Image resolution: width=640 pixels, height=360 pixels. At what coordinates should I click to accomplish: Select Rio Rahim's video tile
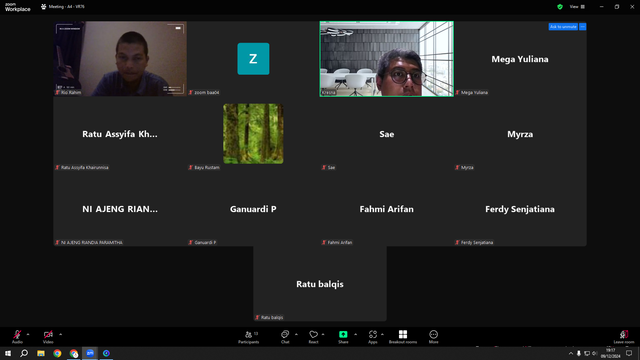pyautogui.click(x=120, y=59)
